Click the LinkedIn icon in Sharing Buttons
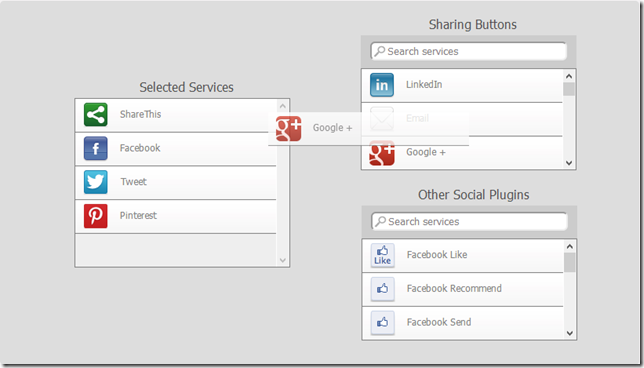The height and width of the screenshot is (368, 644). pos(382,85)
